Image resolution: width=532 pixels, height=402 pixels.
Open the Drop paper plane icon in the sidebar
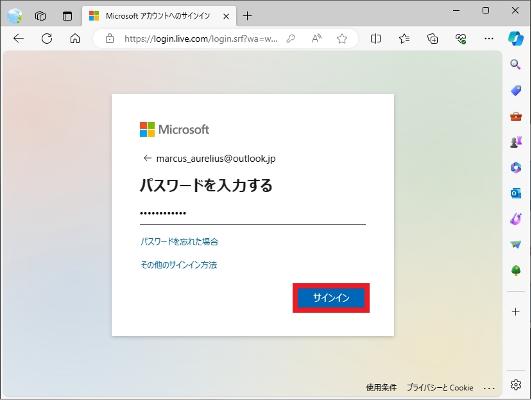pos(515,245)
